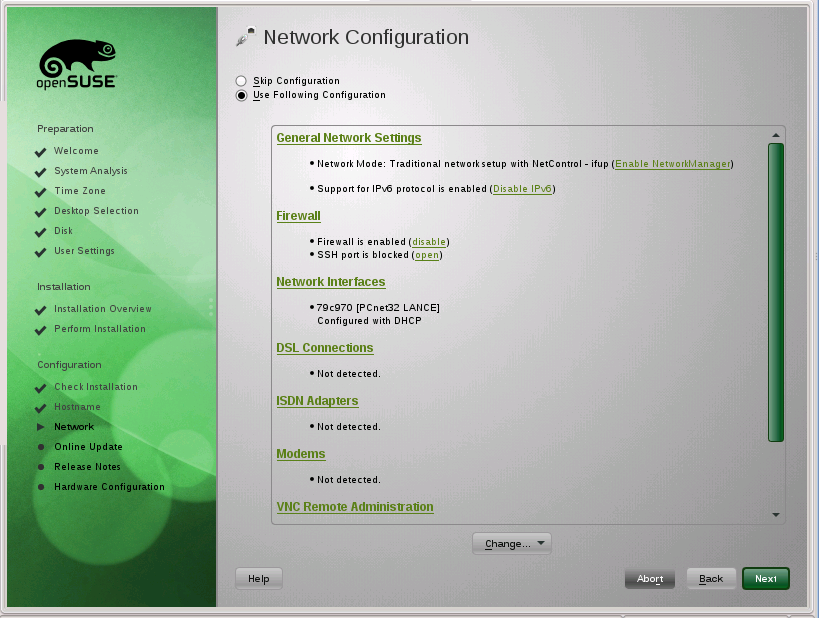The width and height of the screenshot is (819, 618).
Task: Click the Installation section heading
Action: click(64, 287)
